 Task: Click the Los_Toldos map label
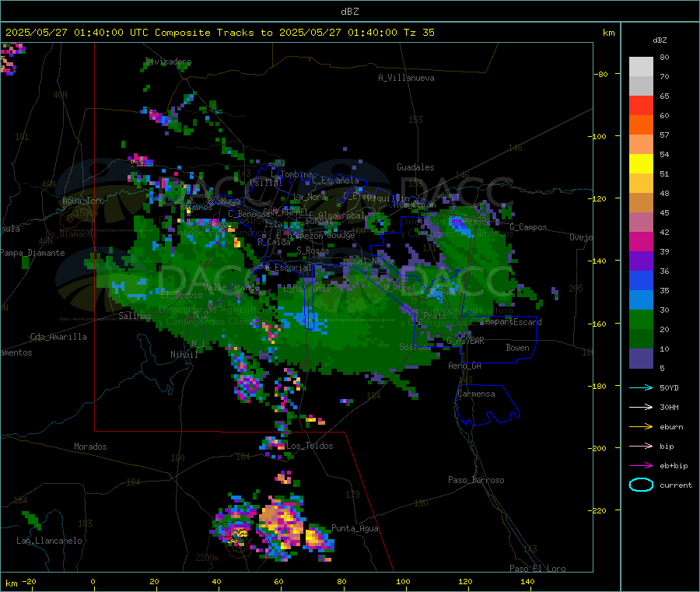[310, 446]
